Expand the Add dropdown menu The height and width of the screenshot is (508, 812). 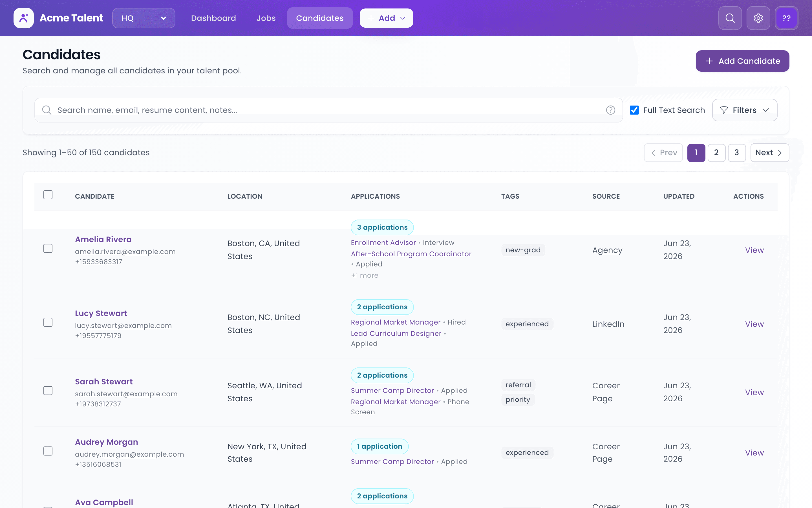pyautogui.click(x=386, y=18)
